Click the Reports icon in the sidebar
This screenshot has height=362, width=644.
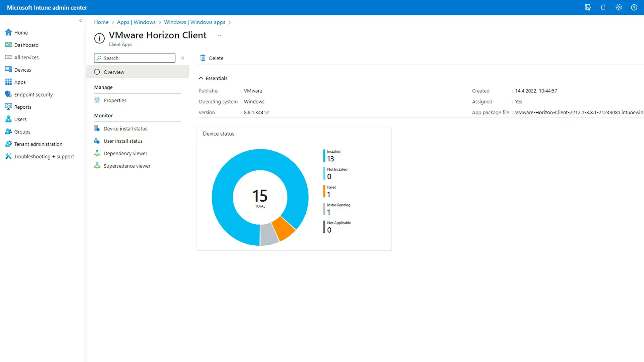[x=8, y=107]
